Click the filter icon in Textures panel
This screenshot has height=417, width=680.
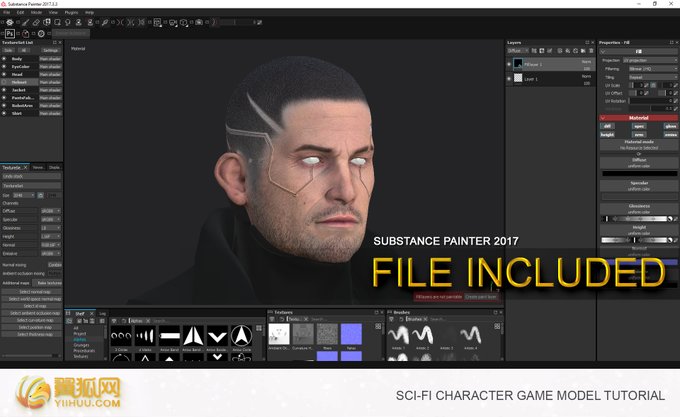click(272, 319)
